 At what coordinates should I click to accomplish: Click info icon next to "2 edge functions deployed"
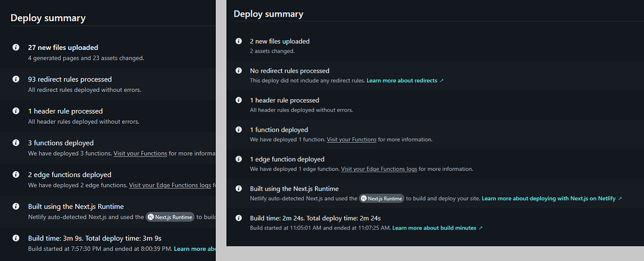[x=15, y=175]
